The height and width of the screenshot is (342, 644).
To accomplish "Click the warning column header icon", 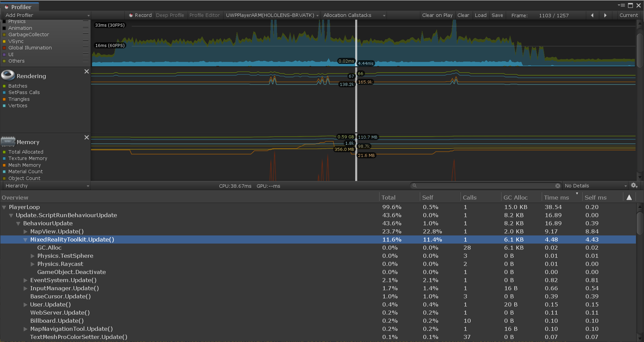I will tap(629, 198).
